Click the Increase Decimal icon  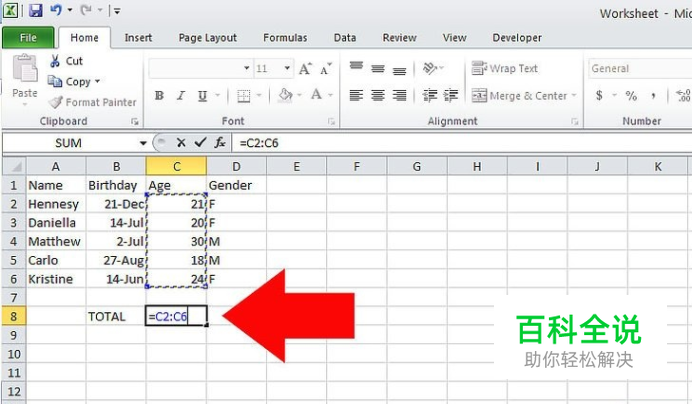683,95
